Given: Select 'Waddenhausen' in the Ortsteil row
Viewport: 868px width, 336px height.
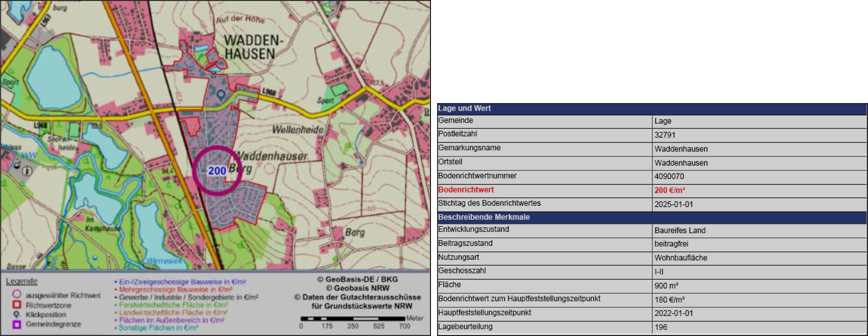Looking at the screenshot, I should (x=681, y=163).
